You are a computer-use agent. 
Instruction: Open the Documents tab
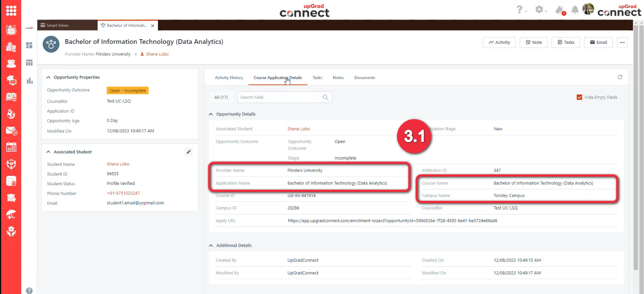(x=364, y=78)
